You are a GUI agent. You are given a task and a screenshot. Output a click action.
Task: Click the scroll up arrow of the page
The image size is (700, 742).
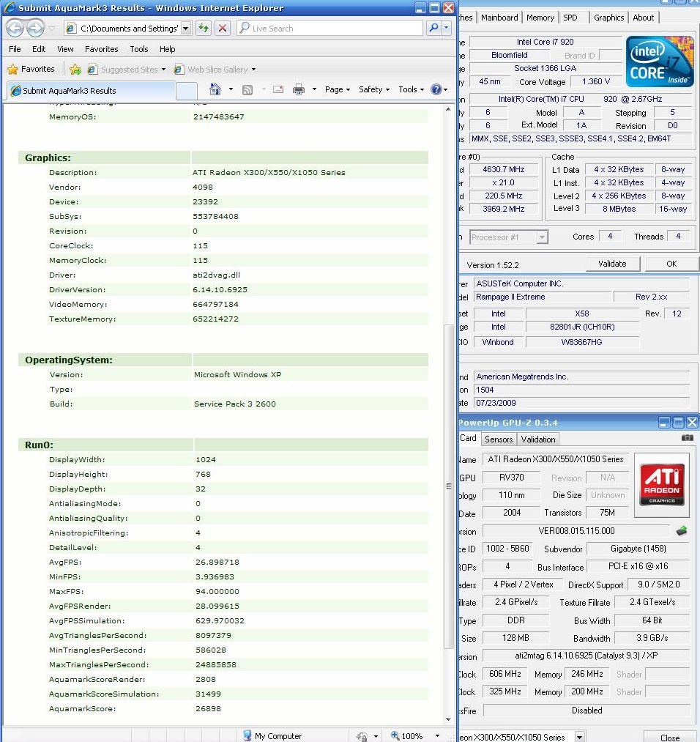coord(448,109)
